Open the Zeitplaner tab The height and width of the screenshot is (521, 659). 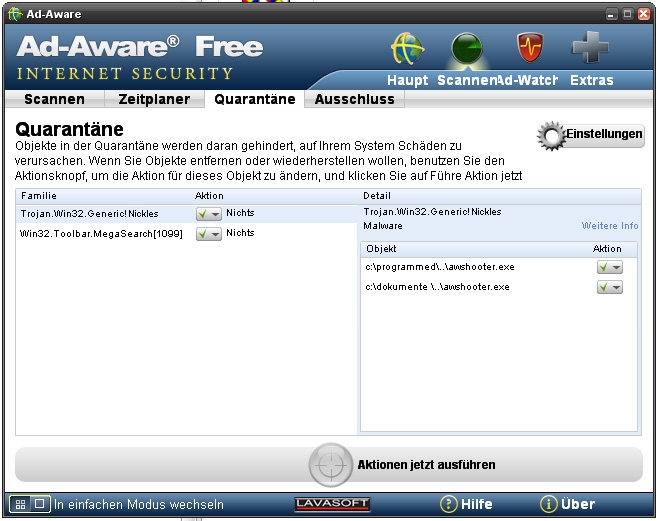tap(154, 99)
